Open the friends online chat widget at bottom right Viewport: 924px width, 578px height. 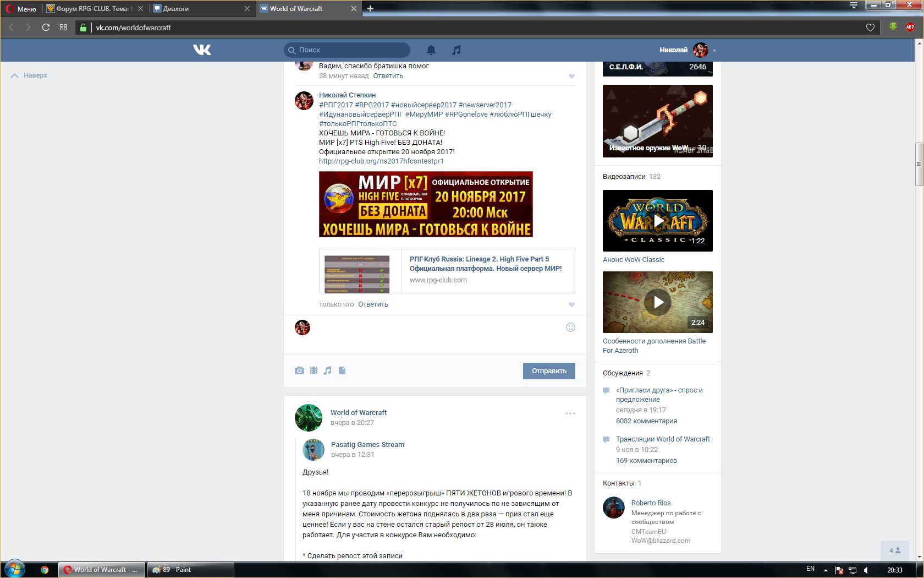(x=895, y=550)
